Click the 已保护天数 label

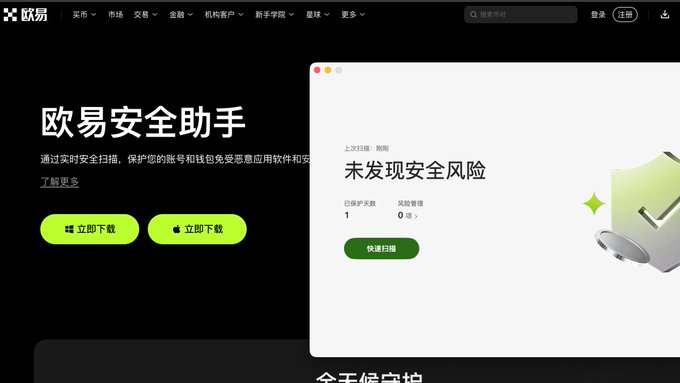coord(360,203)
